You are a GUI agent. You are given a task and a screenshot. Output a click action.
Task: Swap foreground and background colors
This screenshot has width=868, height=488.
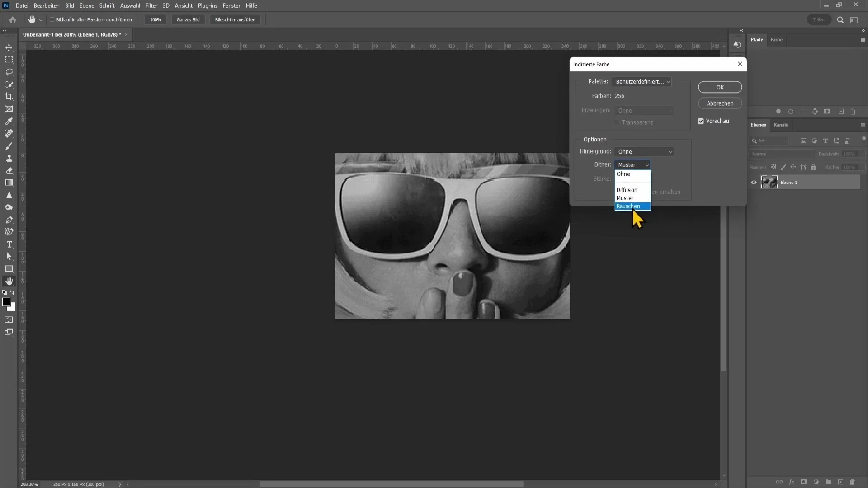click(13, 293)
